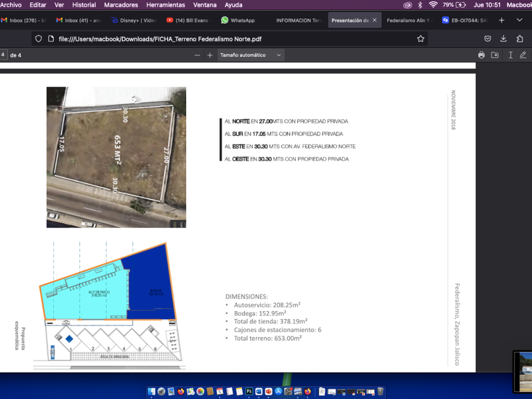Screen dimensions: 532x399
Task: Click the Save to Pocket icon
Action: click(x=487, y=39)
